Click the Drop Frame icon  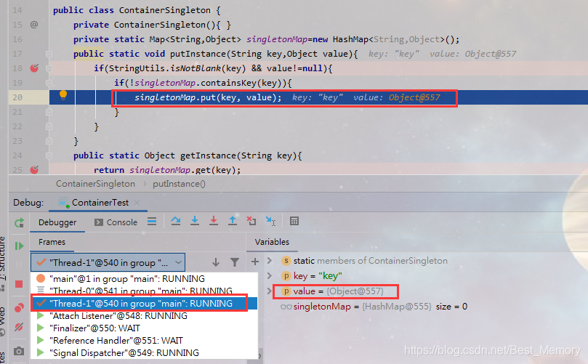tap(251, 221)
